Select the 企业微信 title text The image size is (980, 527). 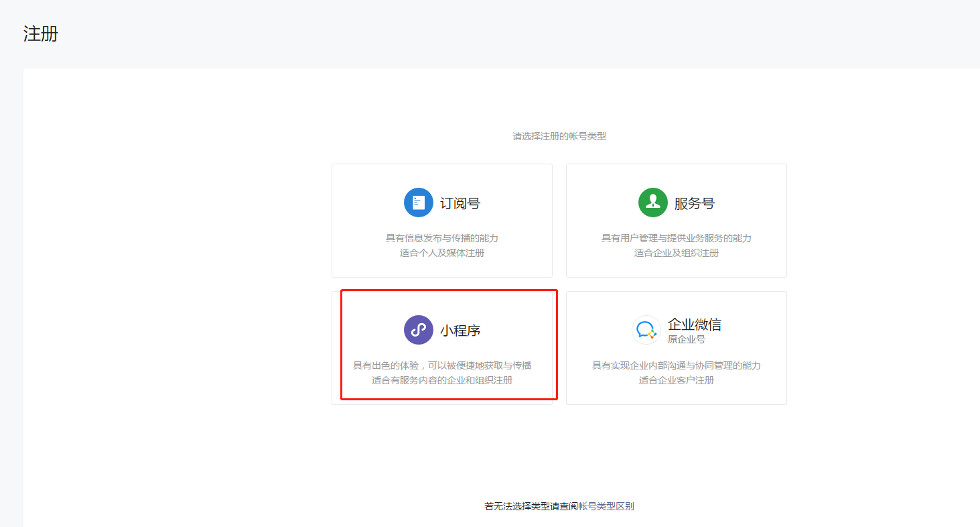[x=695, y=325]
